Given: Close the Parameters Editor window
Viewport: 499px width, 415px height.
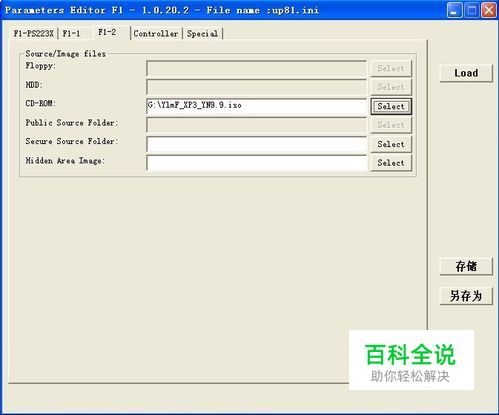Looking at the screenshot, I should [489, 10].
